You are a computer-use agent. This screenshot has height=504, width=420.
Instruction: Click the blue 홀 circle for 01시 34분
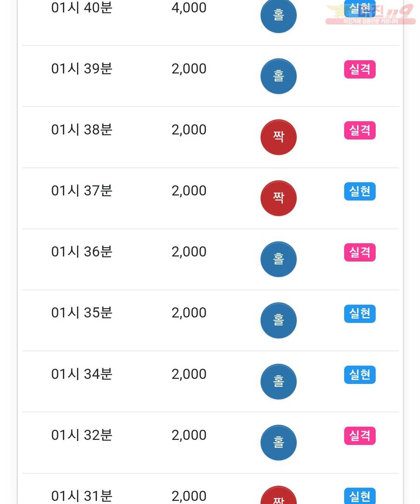[x=278, y=382]
